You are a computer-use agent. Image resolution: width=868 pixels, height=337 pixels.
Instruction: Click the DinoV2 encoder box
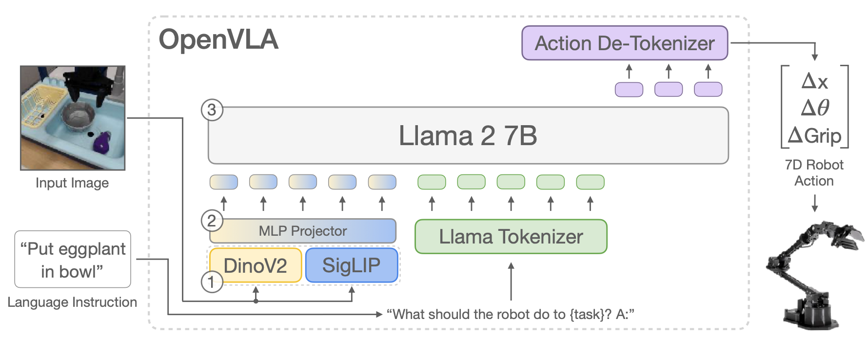point(255,265)
